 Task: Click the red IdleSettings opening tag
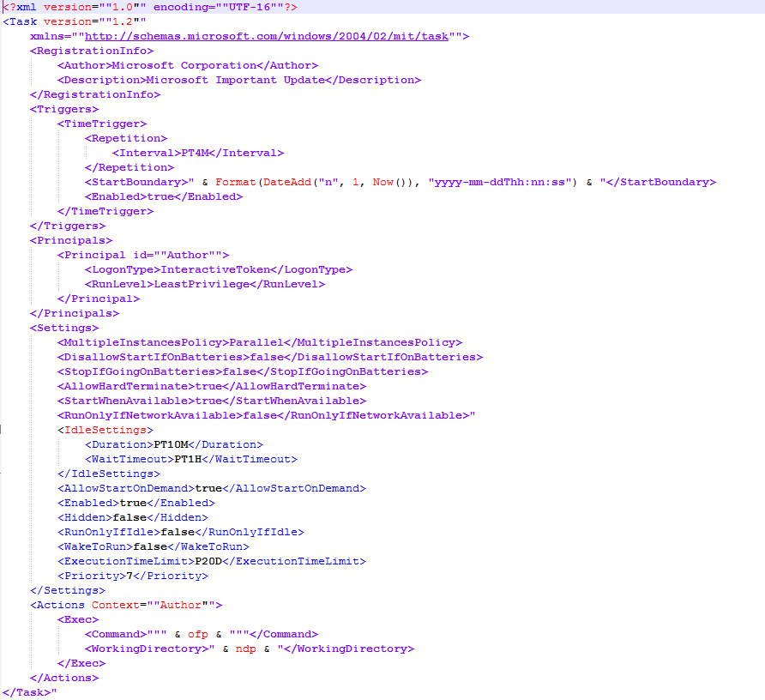[x=105, y=431]
